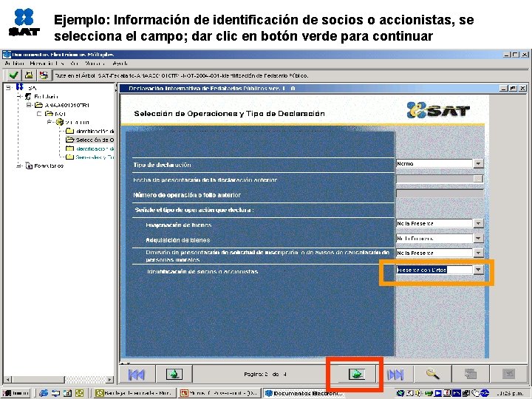Viewport: 532px width, 399px height.
Task: Click the greyed-out last button in navigation bar
Action: [508, 375]
